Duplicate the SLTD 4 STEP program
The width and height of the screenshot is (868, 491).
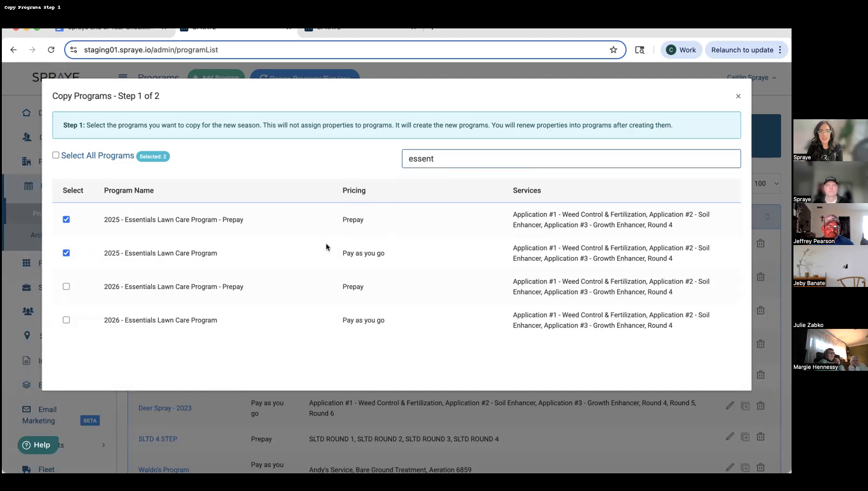click(745, 436)
